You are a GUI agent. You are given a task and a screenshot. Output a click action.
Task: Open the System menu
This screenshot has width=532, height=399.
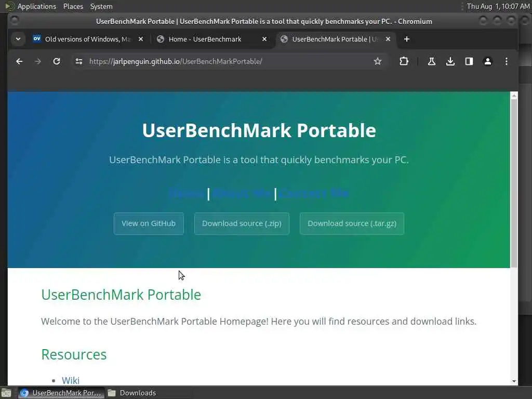pos(101,6)
